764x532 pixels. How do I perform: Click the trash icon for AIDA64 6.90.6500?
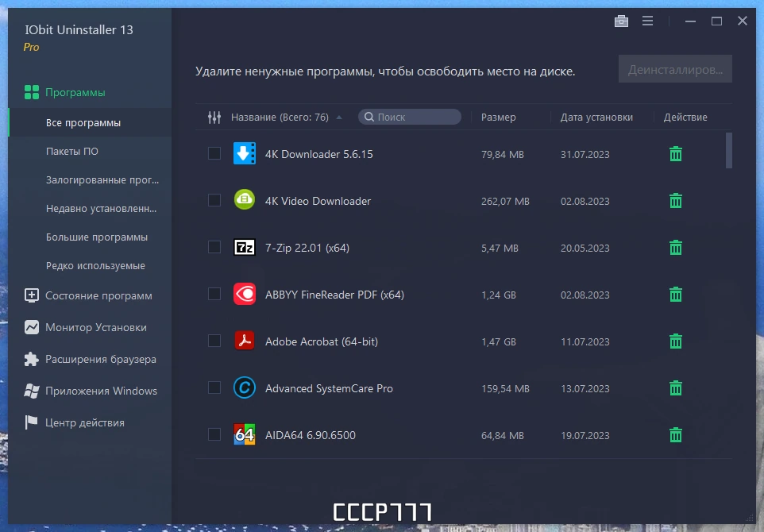coord(675,435)
